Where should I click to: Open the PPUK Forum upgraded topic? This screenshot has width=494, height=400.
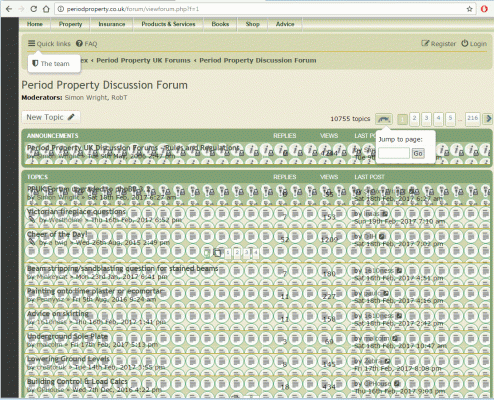pos(89,189)
